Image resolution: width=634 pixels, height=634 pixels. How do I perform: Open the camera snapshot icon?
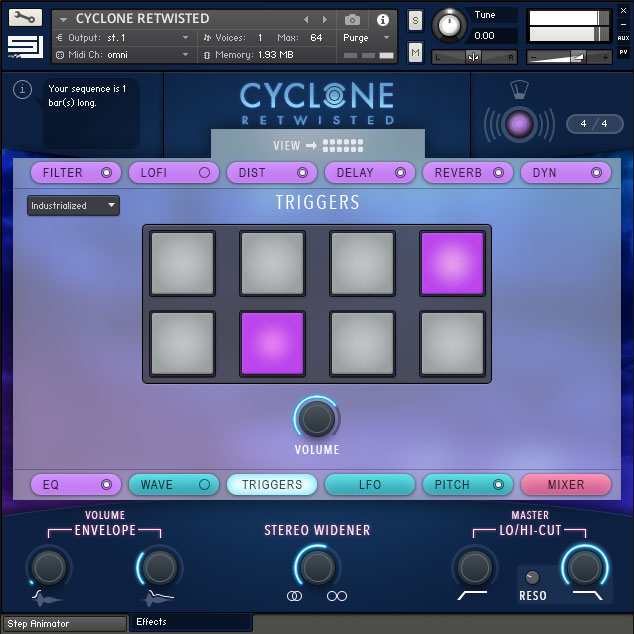click(x=353, y=19)
